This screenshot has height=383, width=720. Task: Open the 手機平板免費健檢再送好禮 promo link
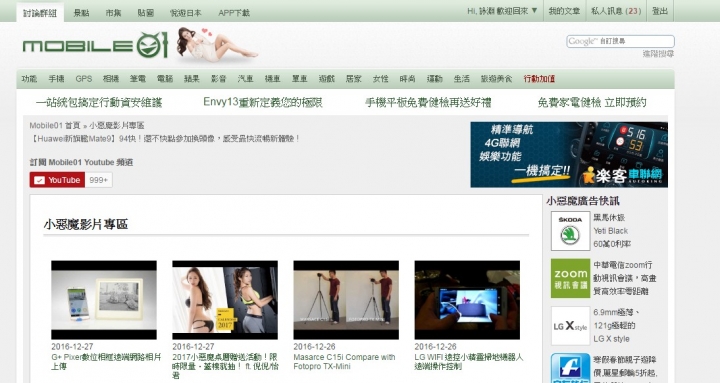pyautogui.click(x=428, y=102)
